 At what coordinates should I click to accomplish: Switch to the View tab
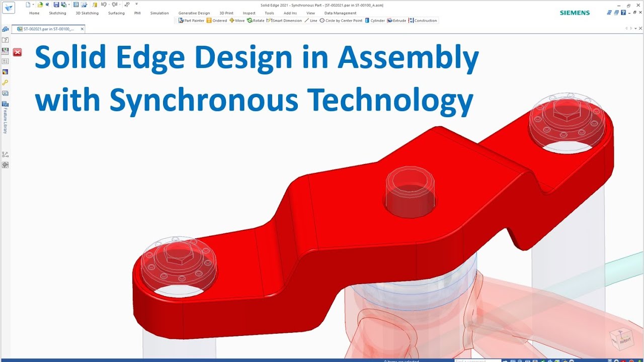coord(310,13)
